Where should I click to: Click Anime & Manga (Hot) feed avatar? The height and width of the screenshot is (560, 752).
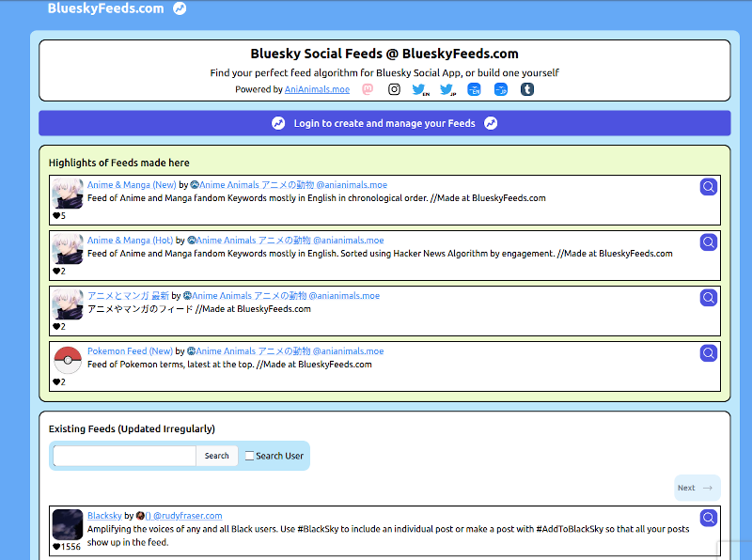pyautogui.click(x=68, y=249)
